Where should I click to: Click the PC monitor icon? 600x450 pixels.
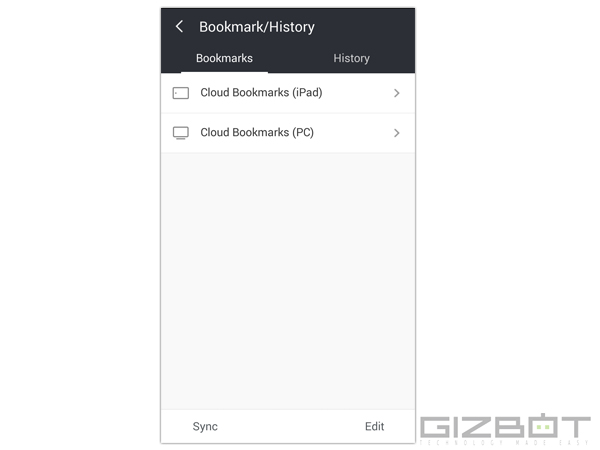pyautogui.click(x=180, y=133)
